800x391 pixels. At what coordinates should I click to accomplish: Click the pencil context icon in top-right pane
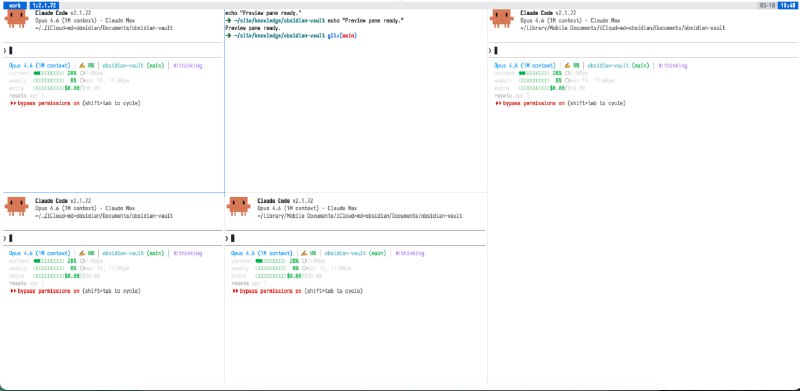click(x=567, y=65)
